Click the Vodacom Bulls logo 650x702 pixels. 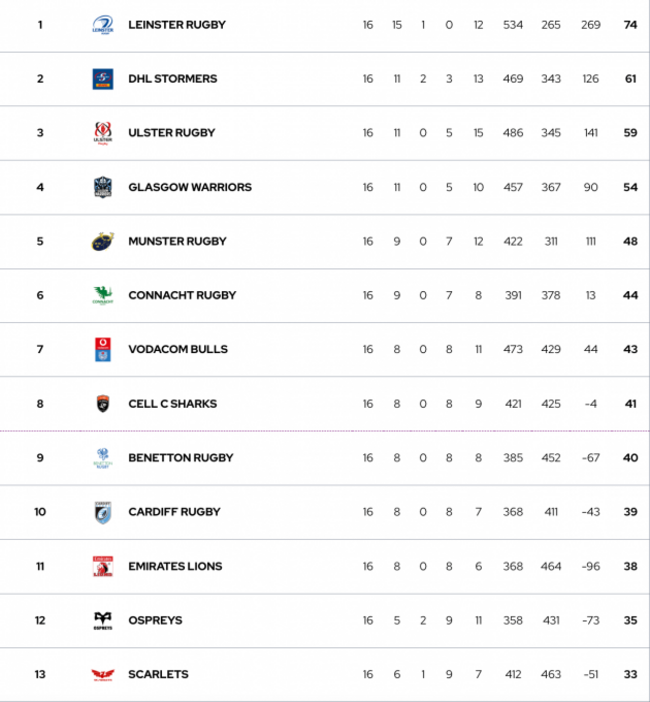(x=103, y=350)
